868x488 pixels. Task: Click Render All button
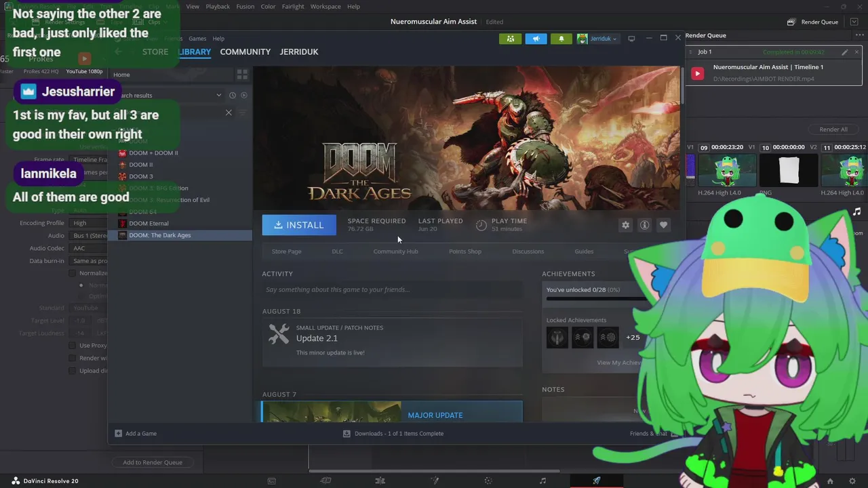(x=833, y=129)
